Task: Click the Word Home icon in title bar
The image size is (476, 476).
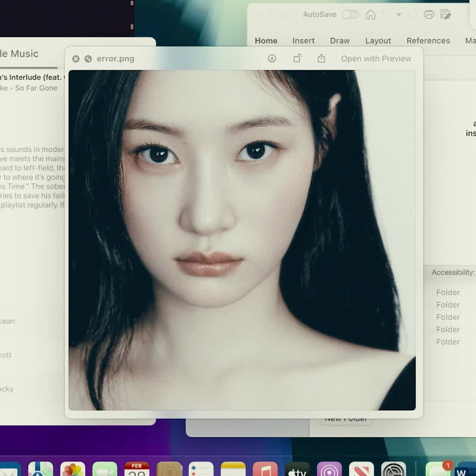Action: click(371, 15)
